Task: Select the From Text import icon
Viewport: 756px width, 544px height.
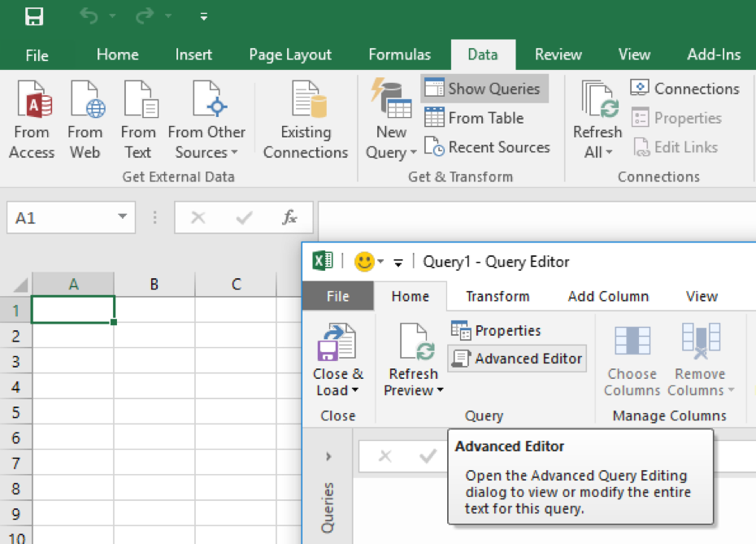Action: pos(138,102)
